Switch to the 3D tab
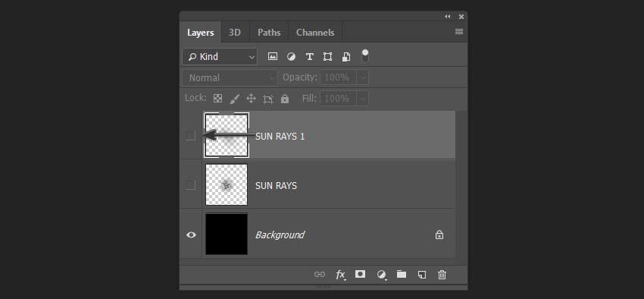644x299 pixels. (235, 33)
